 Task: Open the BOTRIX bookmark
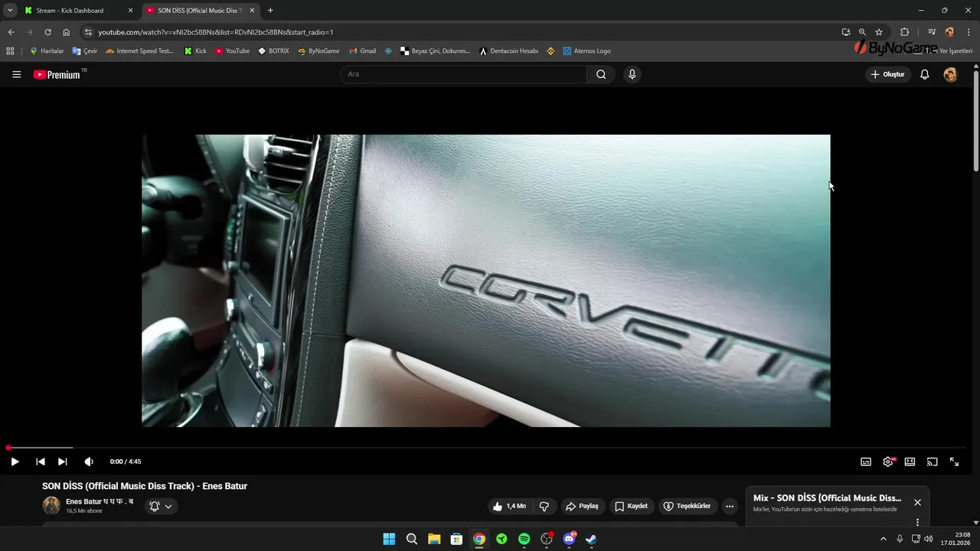(x=273, y=51)
